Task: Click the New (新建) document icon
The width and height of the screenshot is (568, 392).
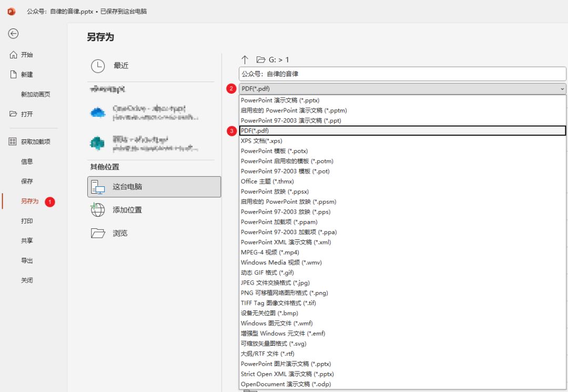Action: 14,75
